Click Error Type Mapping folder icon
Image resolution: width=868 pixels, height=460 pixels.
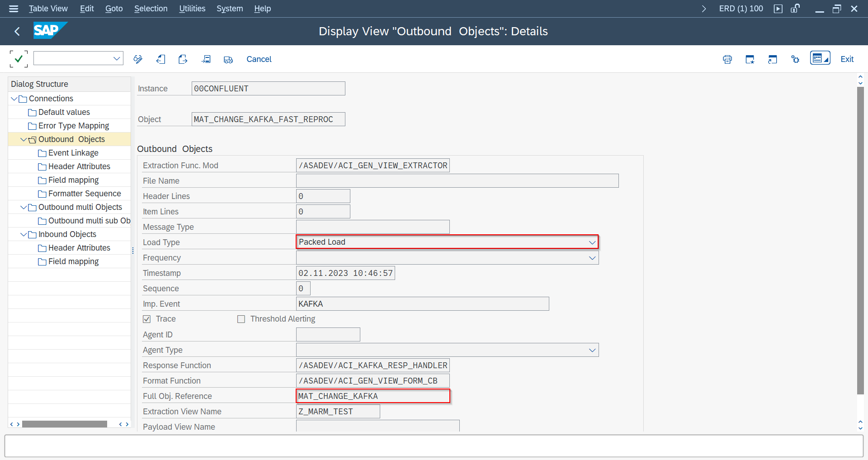coord(32,126)
